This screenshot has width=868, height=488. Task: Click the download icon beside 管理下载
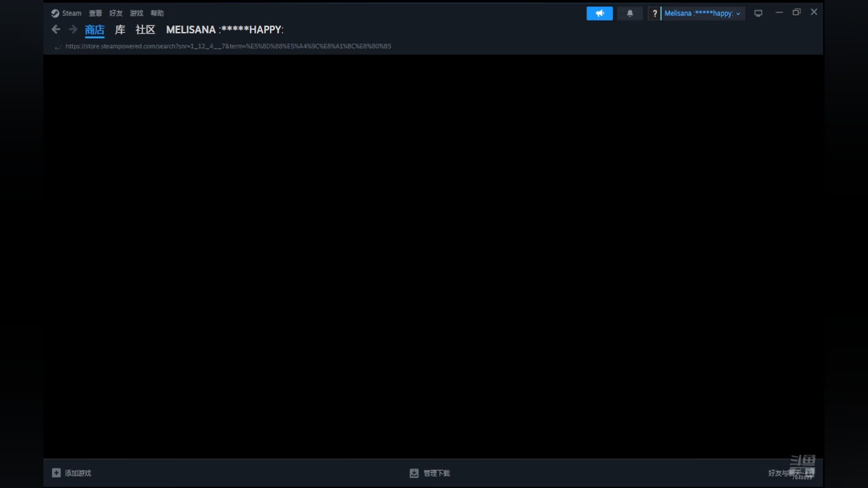click(x=414, y=473)
